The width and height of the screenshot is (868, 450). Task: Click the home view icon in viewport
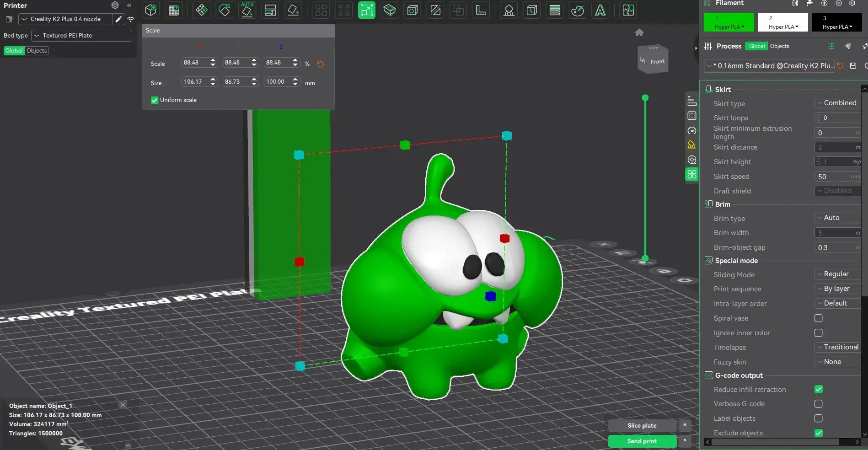[639, 32]
